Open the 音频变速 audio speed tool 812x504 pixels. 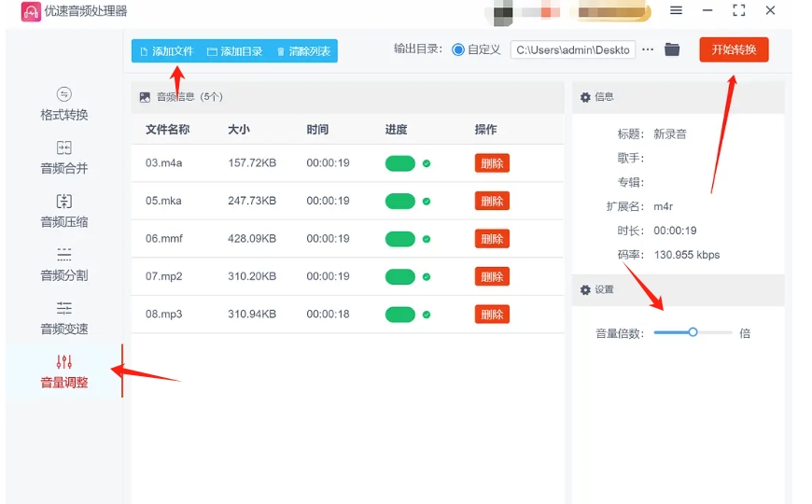(64, 318)
